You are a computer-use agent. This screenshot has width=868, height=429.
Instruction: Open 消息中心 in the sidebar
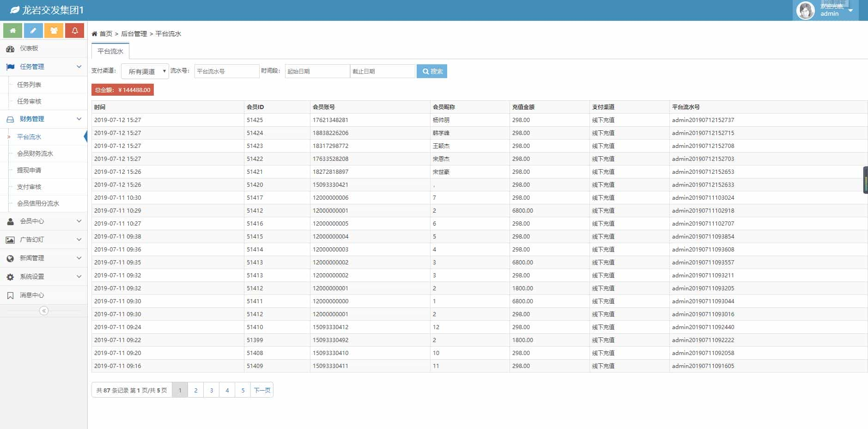[x=32, y=295]
